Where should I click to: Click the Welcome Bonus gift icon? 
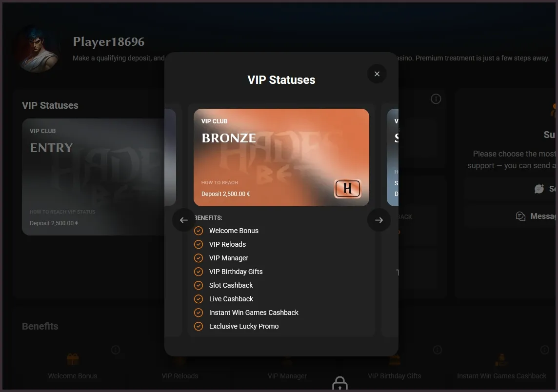pos(73,359)
